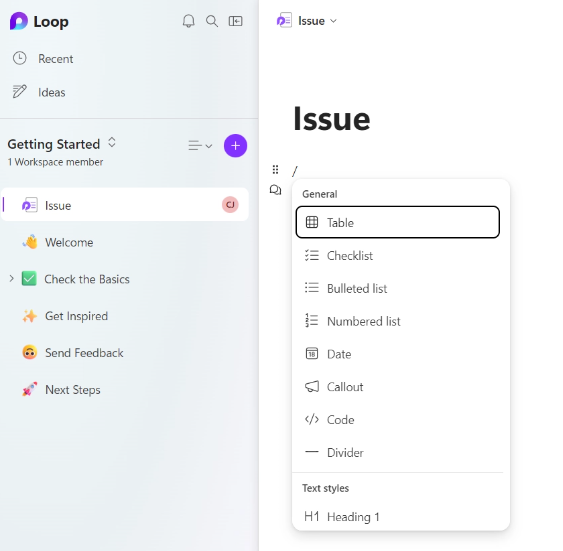The image size is (563, 551).
Task: Open the Send Feedback page
Action: pos(84,353)
